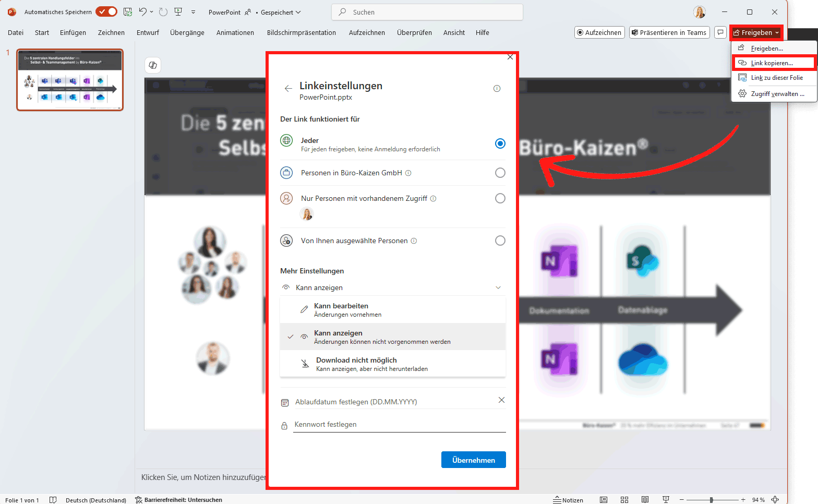Screen dimensions: 818x504
Task: Click the notes placeholder text area
Action: 203,477
